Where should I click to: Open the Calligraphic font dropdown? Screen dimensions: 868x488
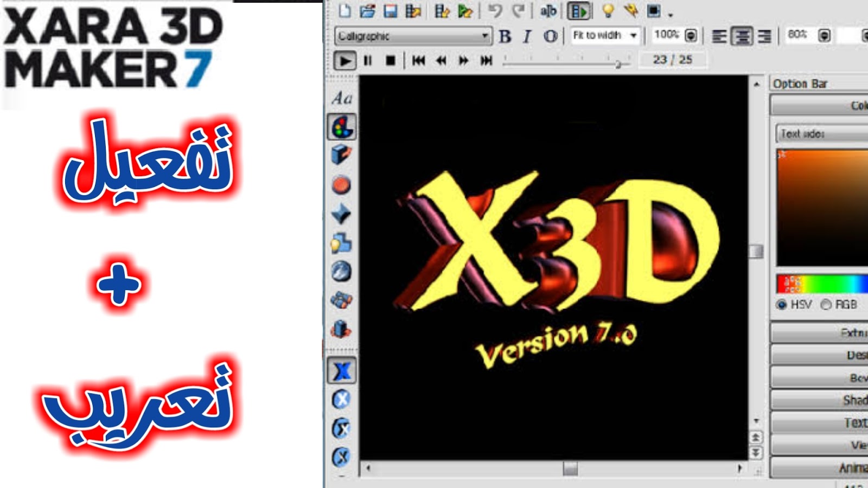tap(413, 36)
